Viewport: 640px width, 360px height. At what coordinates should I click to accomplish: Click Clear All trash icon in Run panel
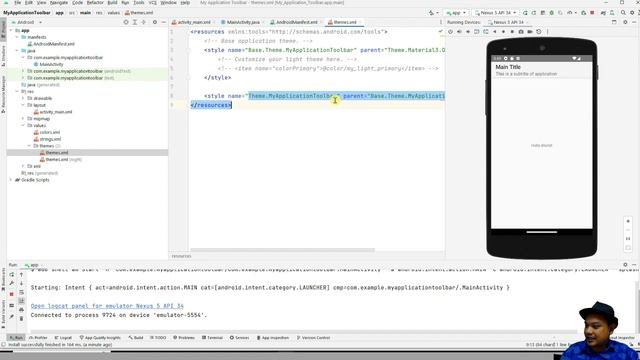pos(22,318)
